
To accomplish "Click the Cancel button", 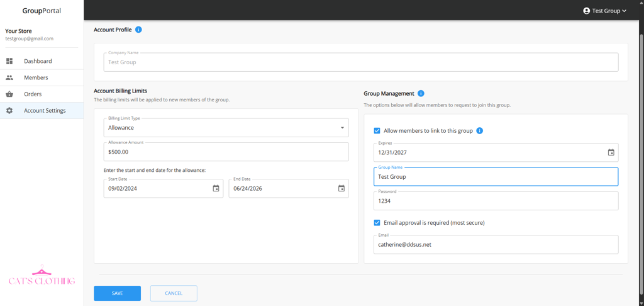I will click(x=174, y=293).
